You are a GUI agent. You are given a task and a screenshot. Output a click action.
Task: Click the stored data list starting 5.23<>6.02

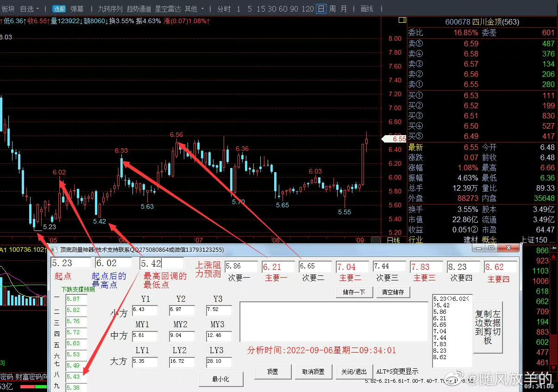[x=452, y=331]
